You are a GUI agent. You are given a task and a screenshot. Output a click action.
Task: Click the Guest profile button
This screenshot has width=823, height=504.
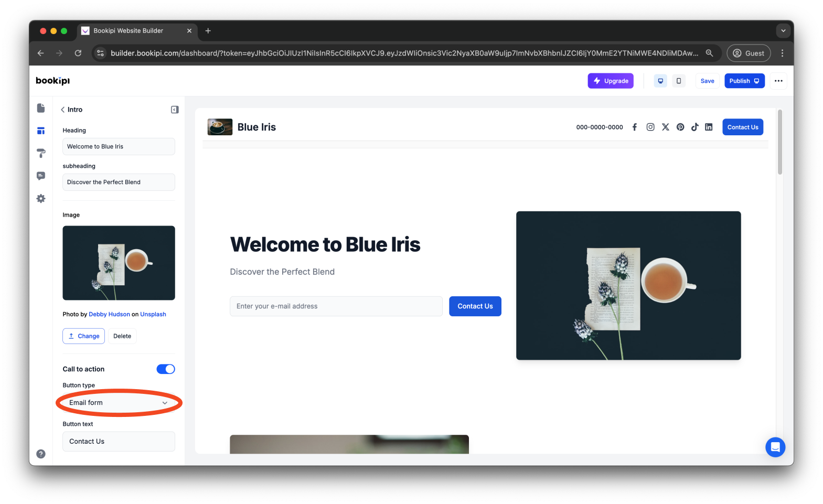(x=749, y=53)
